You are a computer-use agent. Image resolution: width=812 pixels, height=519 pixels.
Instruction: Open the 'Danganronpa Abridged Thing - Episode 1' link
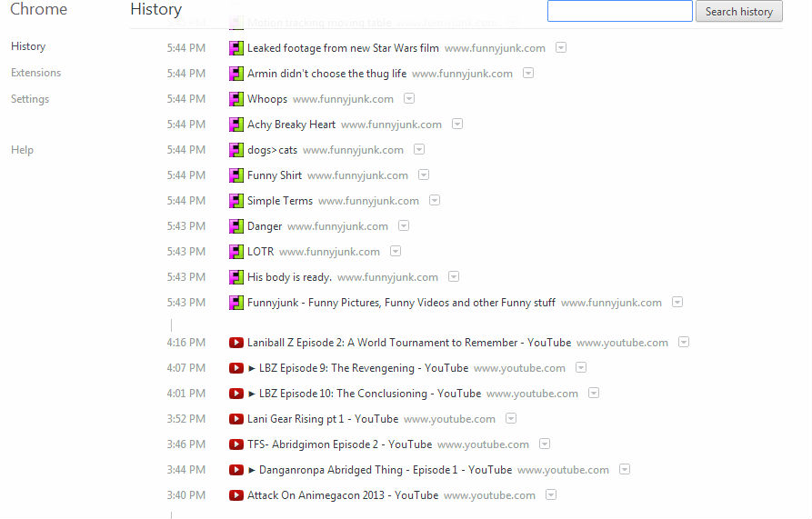[380, 470]
